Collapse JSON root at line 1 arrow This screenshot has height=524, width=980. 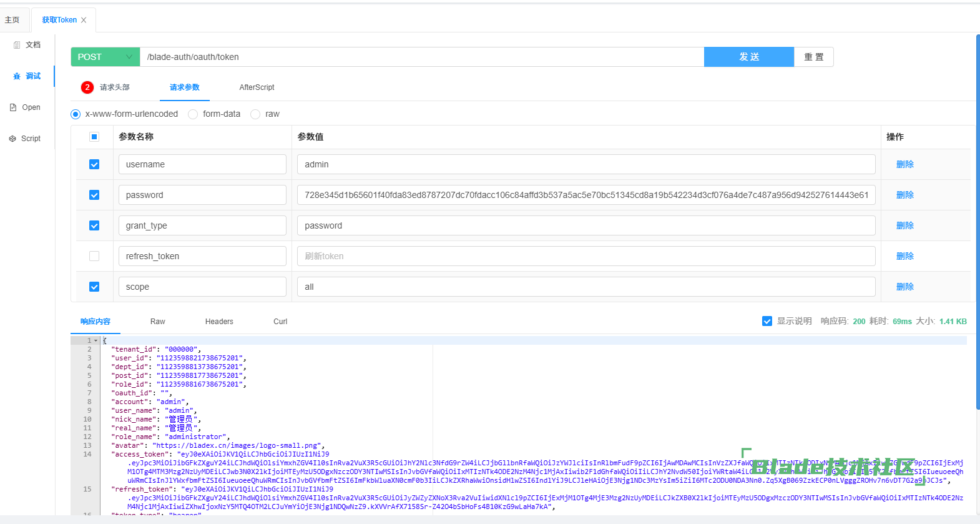pos(96,340)
